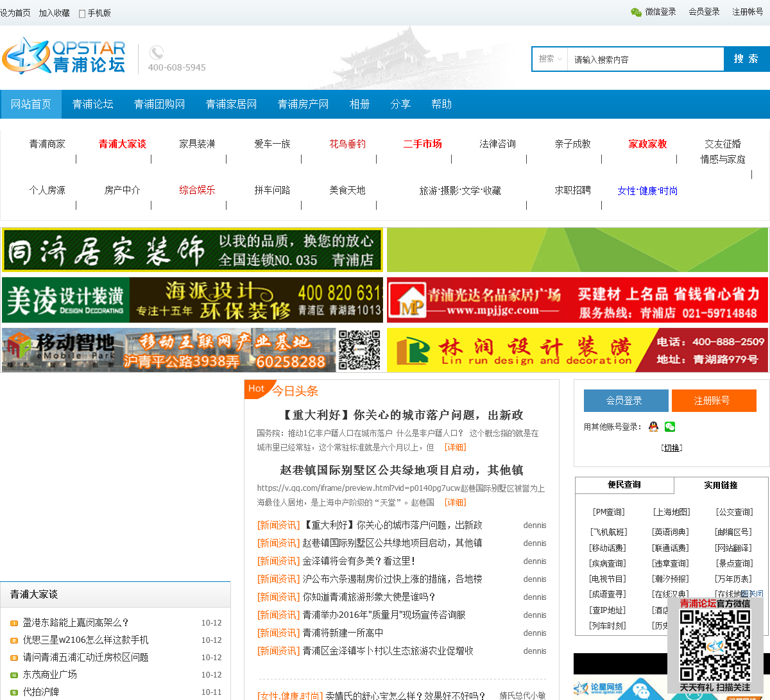Screen dimensions: 770x700
Task: Open the 家政家教 category
Action: coord(648,144)
